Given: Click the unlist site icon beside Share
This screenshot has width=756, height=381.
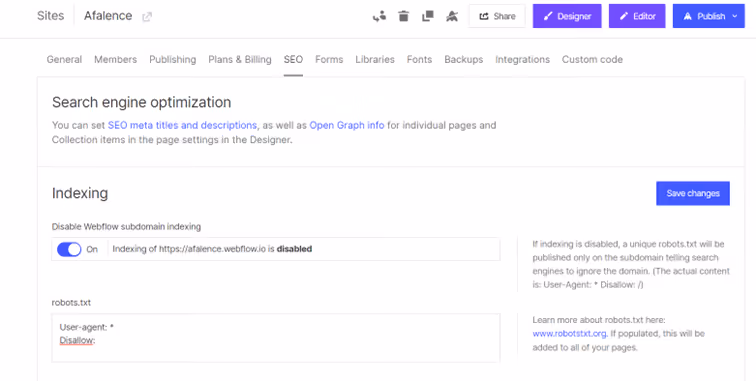Looking at the screenshot, I should 452,16.
